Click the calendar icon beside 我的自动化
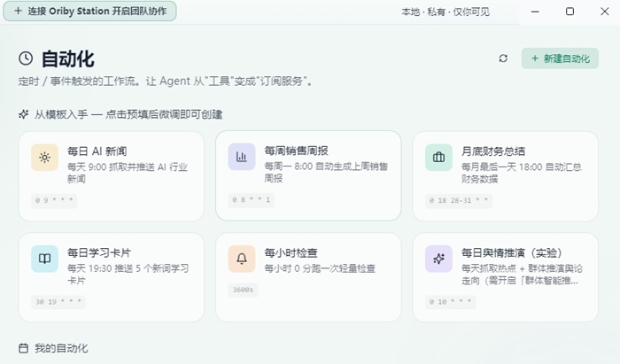This screenshot has width=620, height=364. tap(23, 348)
